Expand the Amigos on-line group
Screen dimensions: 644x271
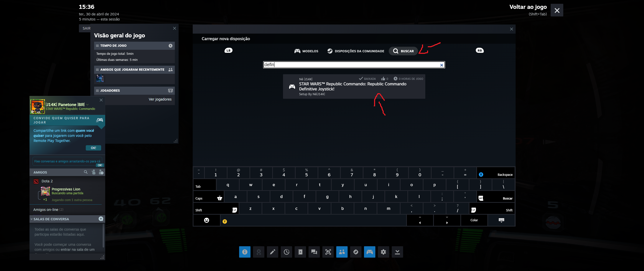(x=48, y=210)
